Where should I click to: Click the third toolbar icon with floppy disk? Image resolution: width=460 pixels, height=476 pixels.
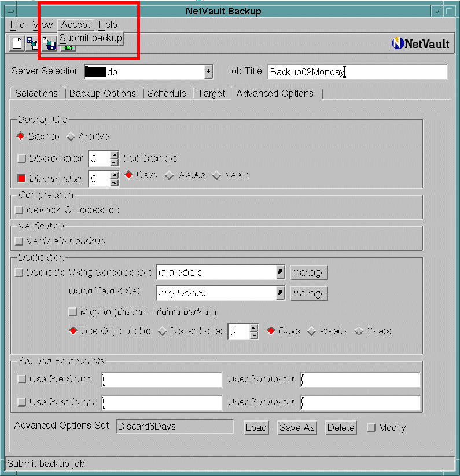point(49,43)
